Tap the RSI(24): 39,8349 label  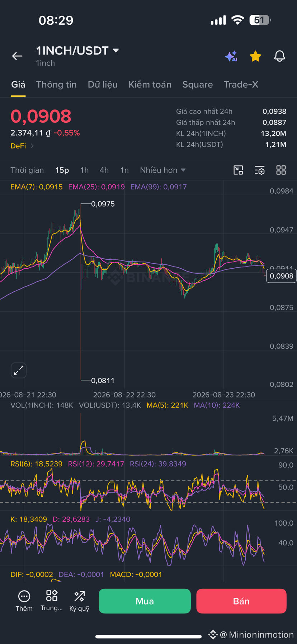click(158, 464)
